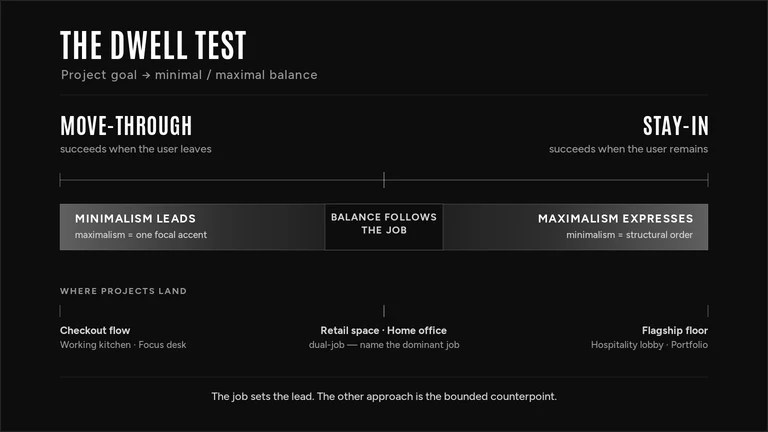Click the right end tick of scale line
The width and height of the screenshot is (768, 432).
[x=708, y=180]
